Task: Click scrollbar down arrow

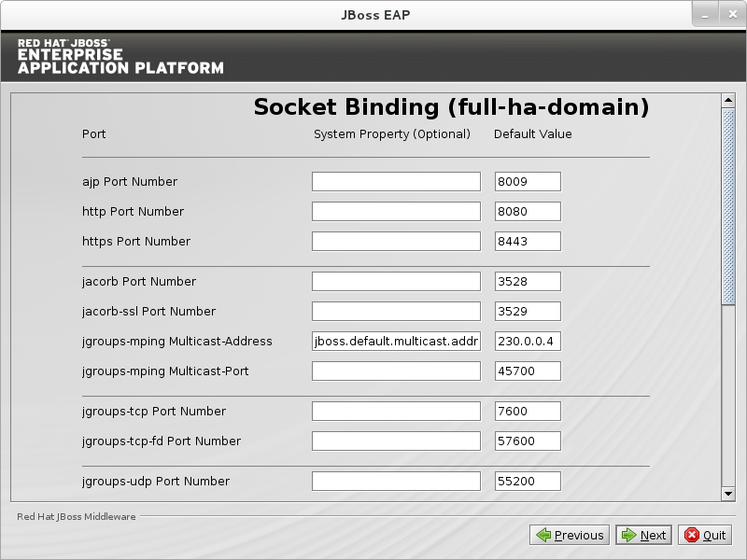Action: tap(728, 493)
